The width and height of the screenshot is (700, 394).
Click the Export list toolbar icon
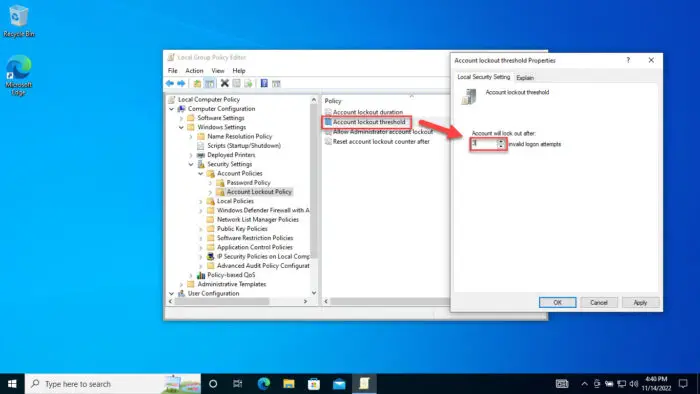click(x=248, y=83)
